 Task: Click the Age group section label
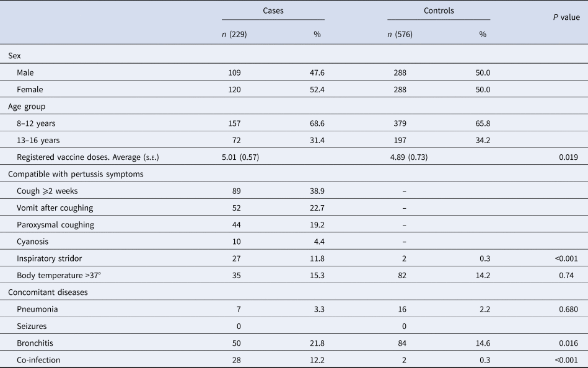[26, 106]
